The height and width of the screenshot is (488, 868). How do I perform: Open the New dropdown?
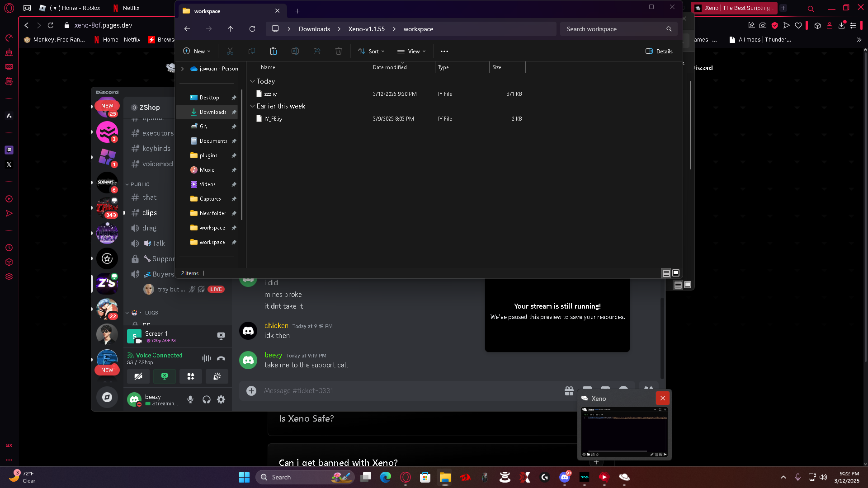click(x=197, y=52)
